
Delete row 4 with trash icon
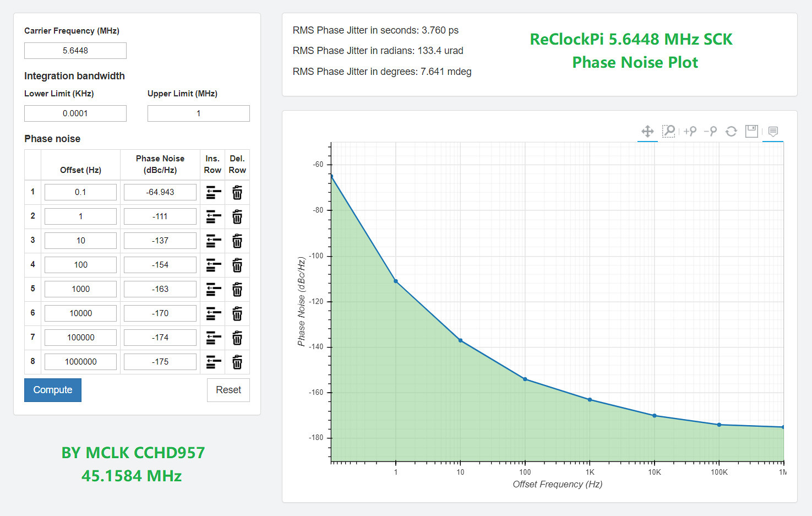click(x=237, y=265)
